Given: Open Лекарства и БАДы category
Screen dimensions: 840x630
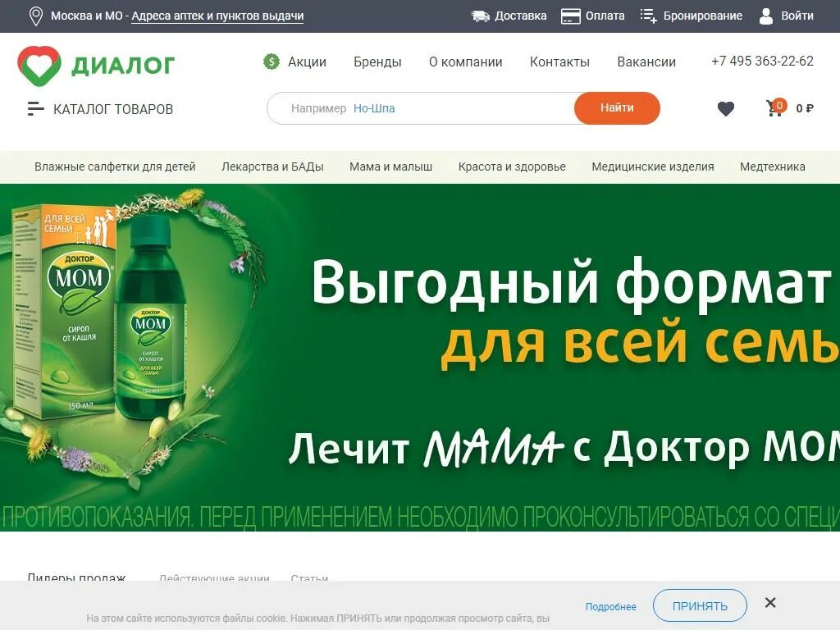Looking at the screenshot, I should click(x=272, y=167).
